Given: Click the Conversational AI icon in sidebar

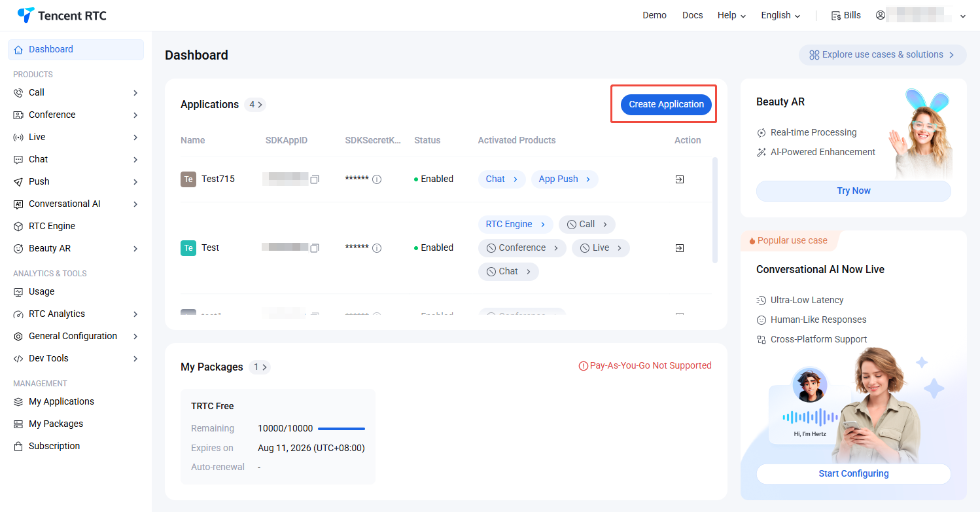Looking at the screenshot, I should [x=18, y=204].
